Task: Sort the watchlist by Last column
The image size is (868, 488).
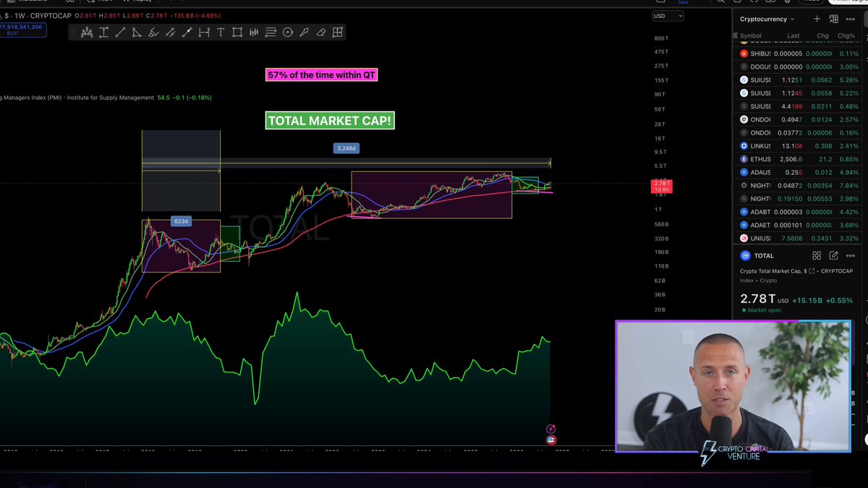Action: [x=793, y=35]
